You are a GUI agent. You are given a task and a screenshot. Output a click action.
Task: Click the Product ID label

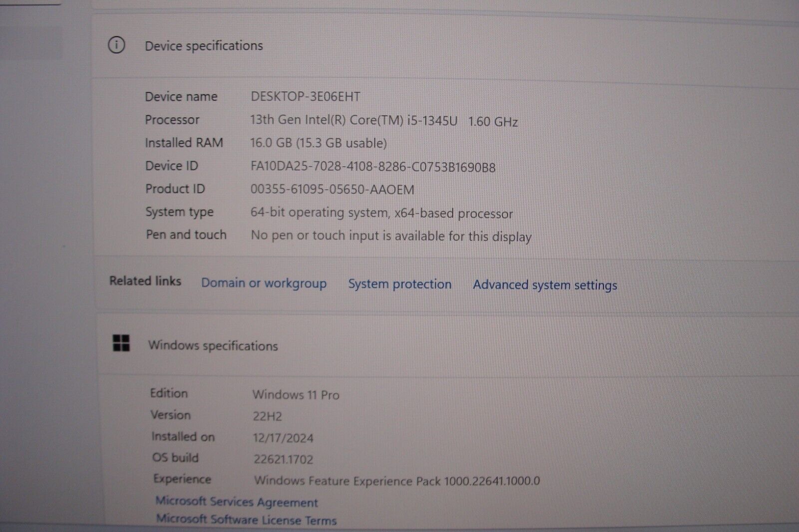coord(175,189)
